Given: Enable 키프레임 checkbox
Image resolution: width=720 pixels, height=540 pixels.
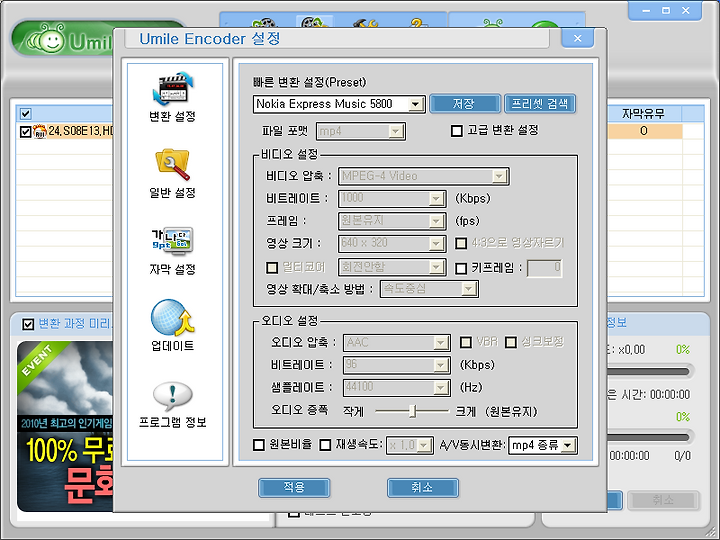Looking at the screenshot, I should tap(461, 269).
